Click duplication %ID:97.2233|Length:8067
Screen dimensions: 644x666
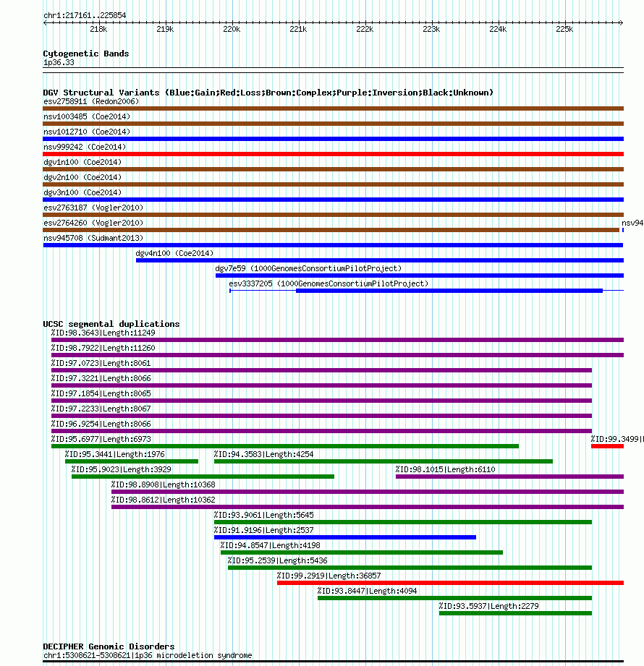tap(101, 409)
